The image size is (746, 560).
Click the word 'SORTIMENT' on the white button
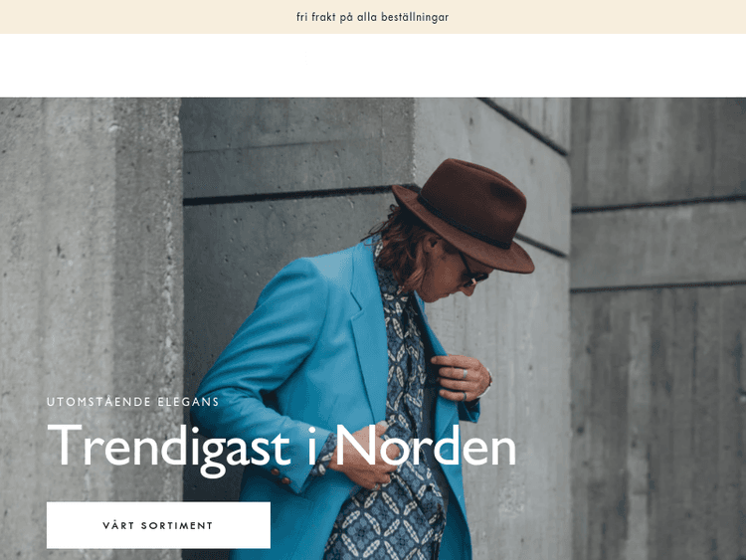[177, 526]
